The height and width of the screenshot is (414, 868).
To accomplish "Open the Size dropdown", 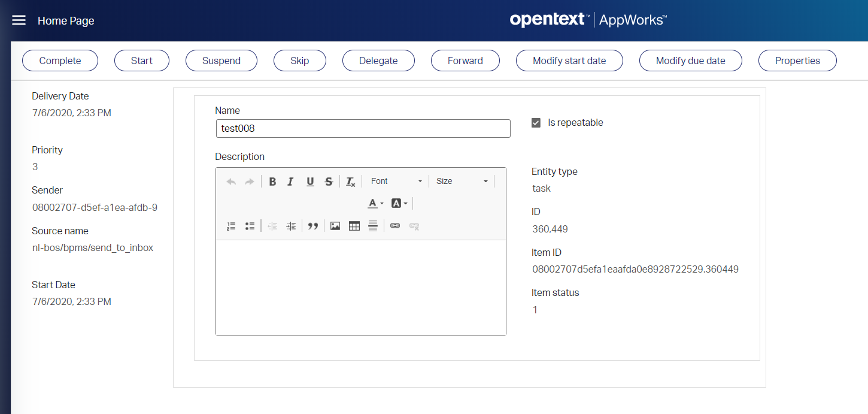I will coord(462,181).
